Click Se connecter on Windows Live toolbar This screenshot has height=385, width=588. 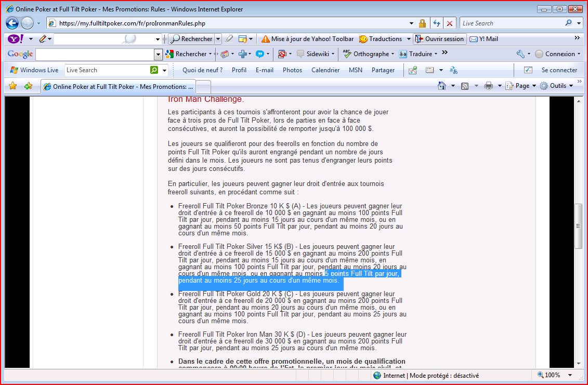[x=559, y=70]
